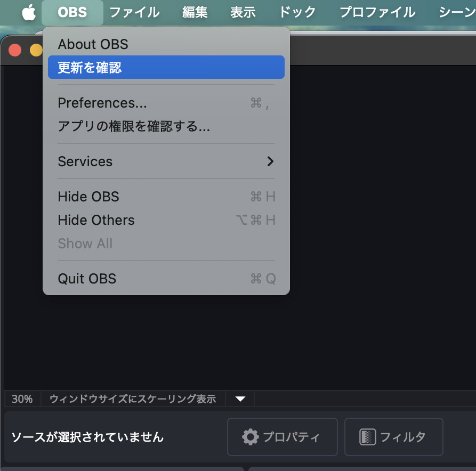The height and width of the screenshot is (471, 476).
Task: Open the 表示 menu
Action: (243, 13)
